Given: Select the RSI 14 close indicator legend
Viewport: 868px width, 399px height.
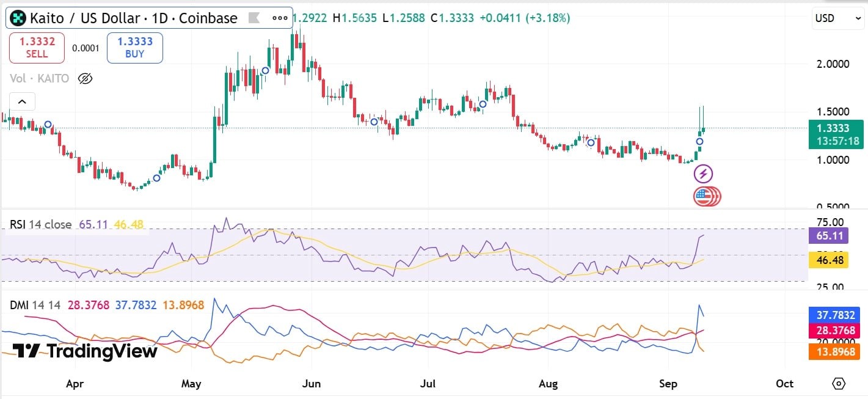Looking at the screenshot, I should [40, 225].
